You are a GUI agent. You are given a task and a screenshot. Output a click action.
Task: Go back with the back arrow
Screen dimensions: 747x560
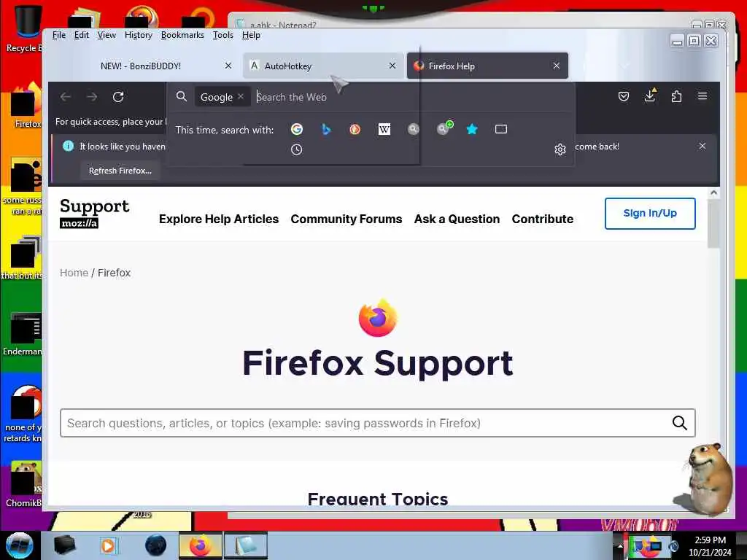pyautogui.click(x=66, y=97)
